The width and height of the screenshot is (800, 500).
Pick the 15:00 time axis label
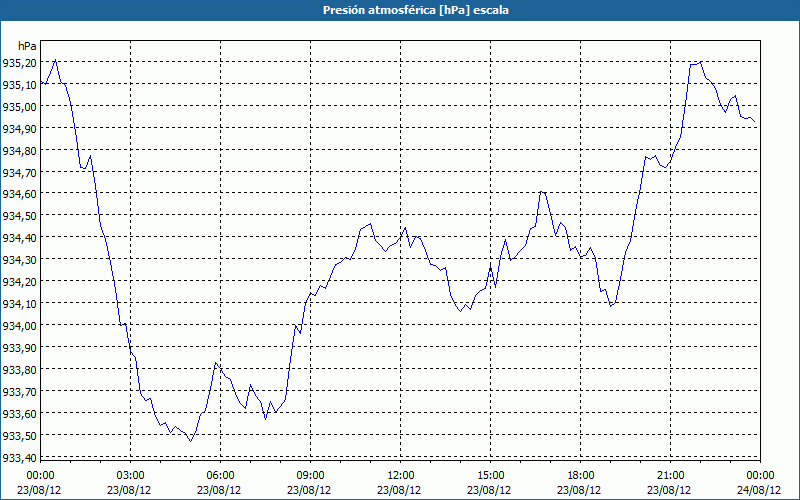490,476
